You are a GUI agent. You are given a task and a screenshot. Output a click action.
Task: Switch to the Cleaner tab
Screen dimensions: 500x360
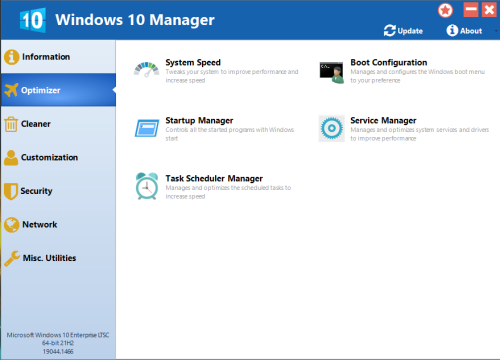pyautogui.click(x=58, y=124)
